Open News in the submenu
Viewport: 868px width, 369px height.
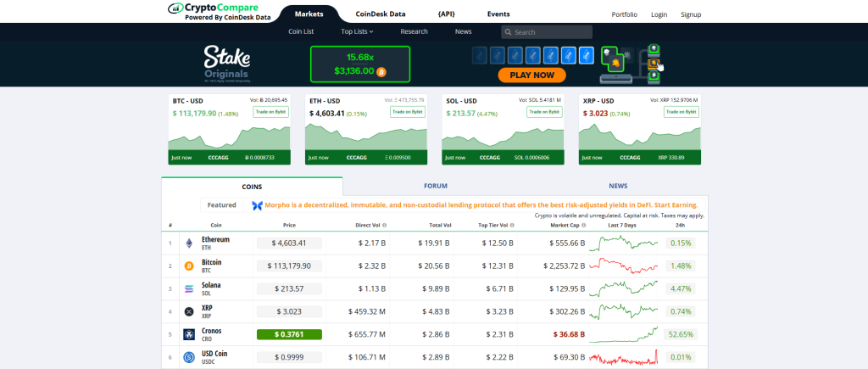464,31
